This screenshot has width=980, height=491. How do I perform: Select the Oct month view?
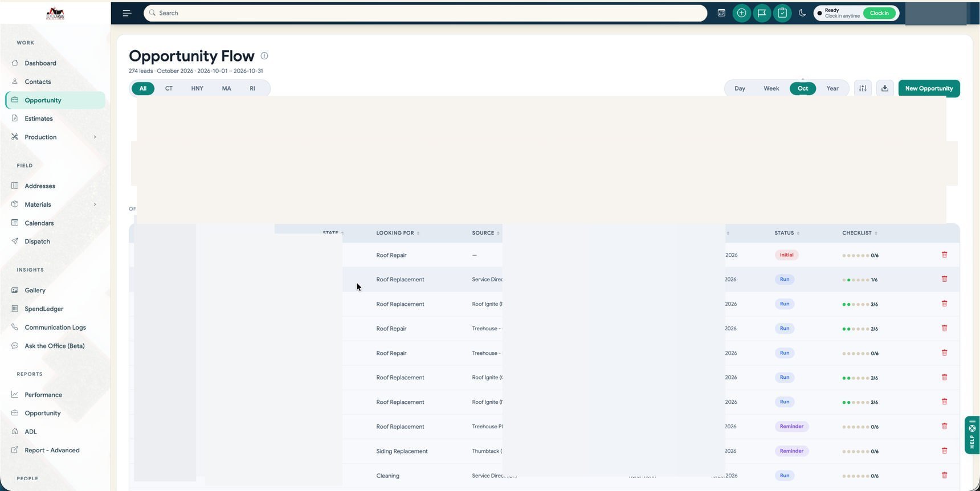point(803,88)
